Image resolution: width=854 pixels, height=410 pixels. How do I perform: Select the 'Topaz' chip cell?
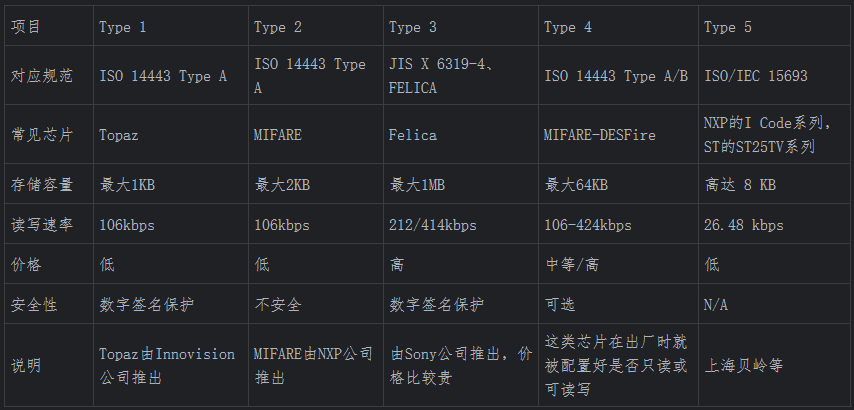[x=119, y=134]
